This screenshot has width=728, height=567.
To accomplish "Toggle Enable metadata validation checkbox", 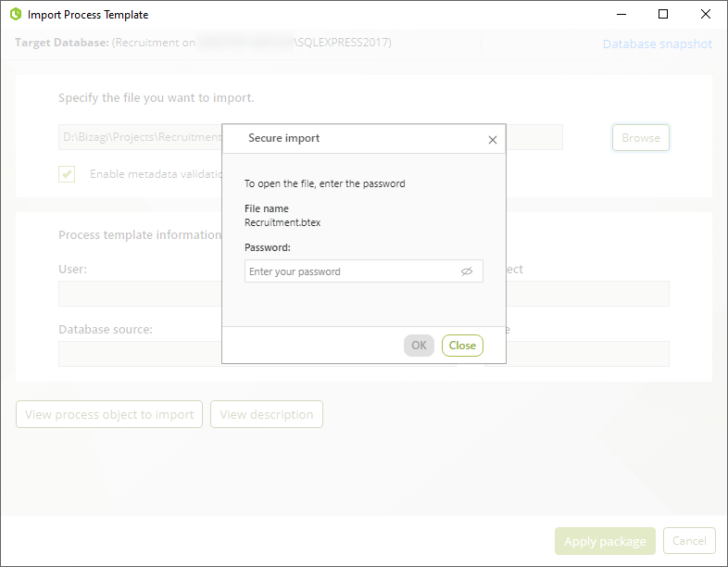I will (67, 174).
